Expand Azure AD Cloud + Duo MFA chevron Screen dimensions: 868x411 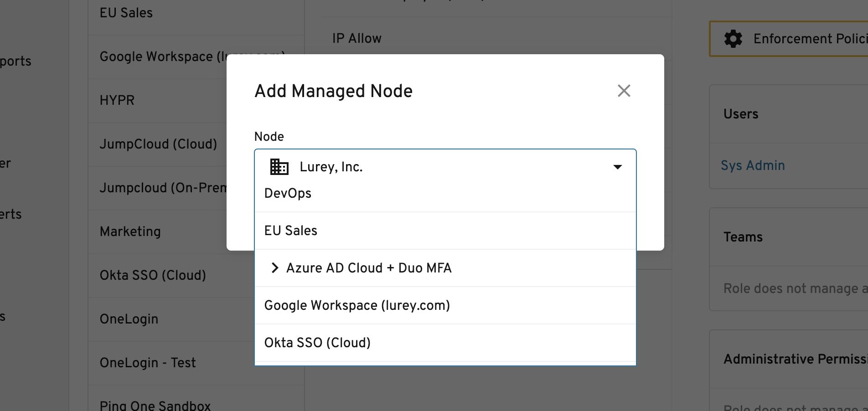pyautogui.click(x=274, y=268)
